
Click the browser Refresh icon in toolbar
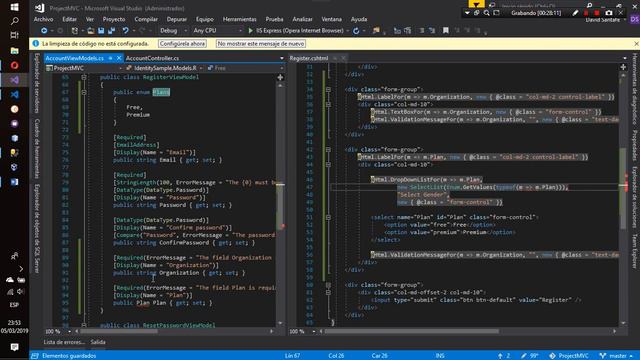tap(356, 31)
